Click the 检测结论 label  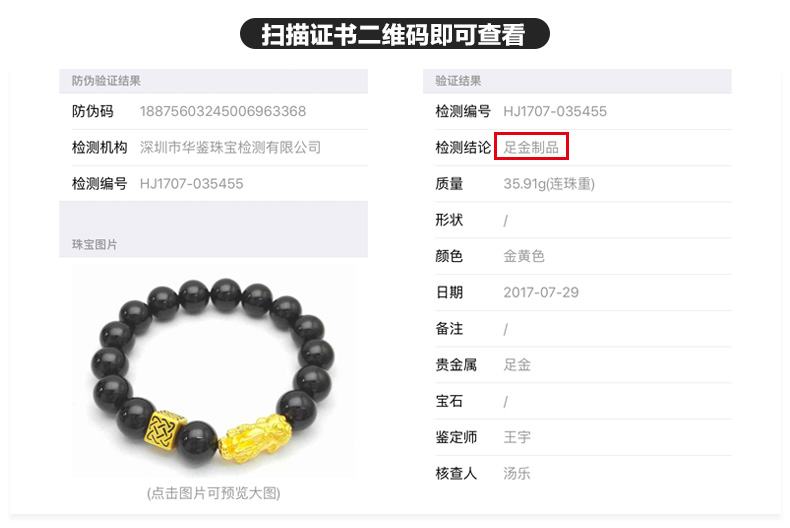463,148
